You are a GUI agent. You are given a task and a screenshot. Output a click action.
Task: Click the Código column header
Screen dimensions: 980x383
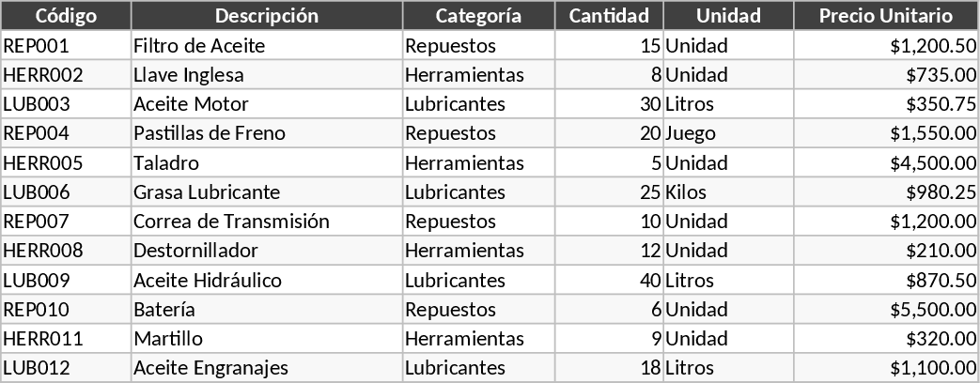pyautogui.click(x=66, y=16)
